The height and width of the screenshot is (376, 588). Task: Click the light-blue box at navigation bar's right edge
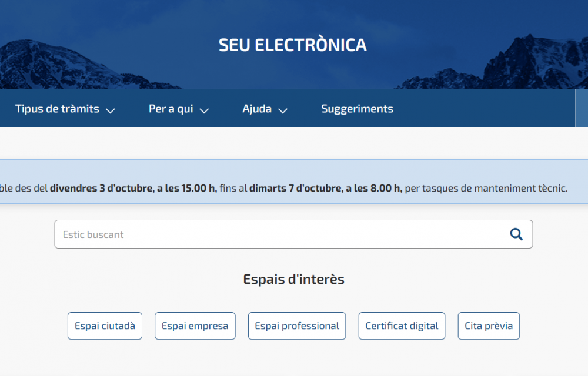pyautogui.click(x=582, y=108)
